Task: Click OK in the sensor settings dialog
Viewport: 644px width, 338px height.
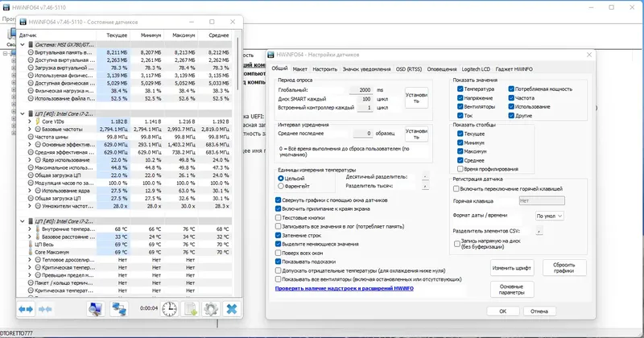Action: point(502,311)
